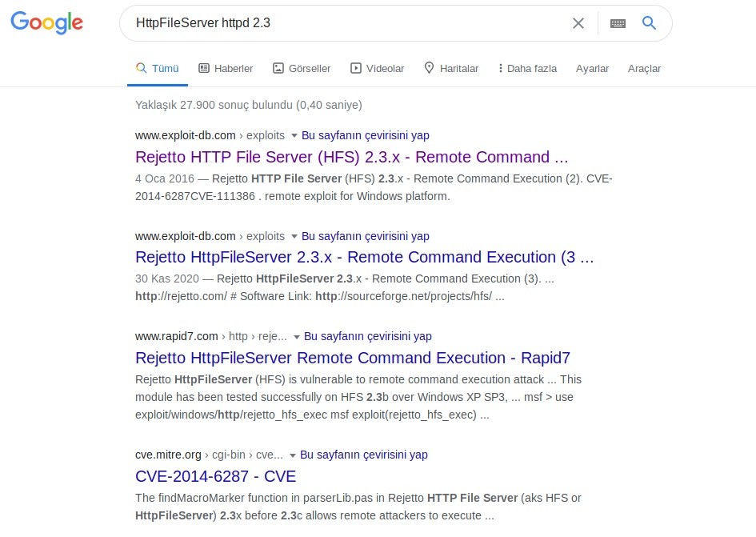
Task: Switch to the Görseller images tab
Action: [x=302, y=68]
